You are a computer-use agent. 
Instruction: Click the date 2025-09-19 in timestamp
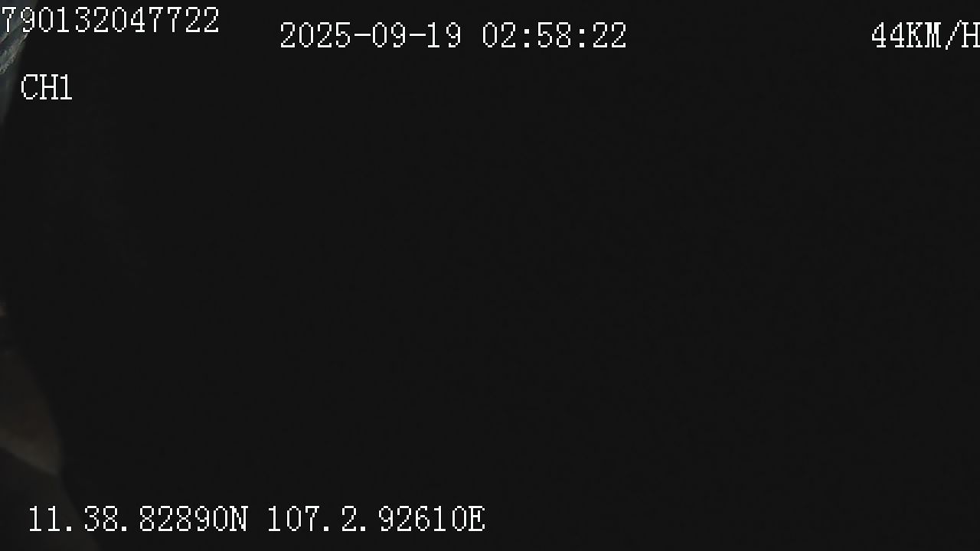pos(371,36)
